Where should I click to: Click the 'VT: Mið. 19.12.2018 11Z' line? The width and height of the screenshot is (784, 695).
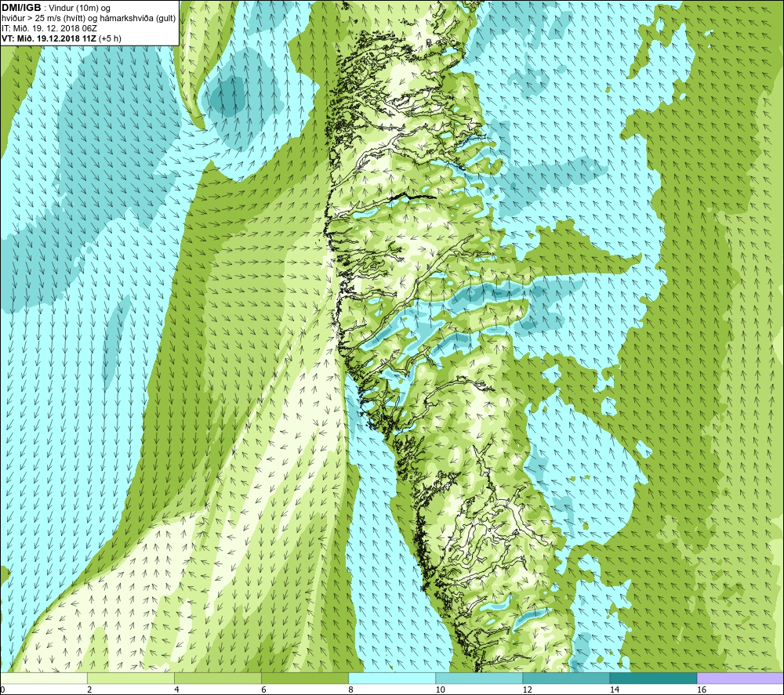pyautogui.click(x=49, y=38)
